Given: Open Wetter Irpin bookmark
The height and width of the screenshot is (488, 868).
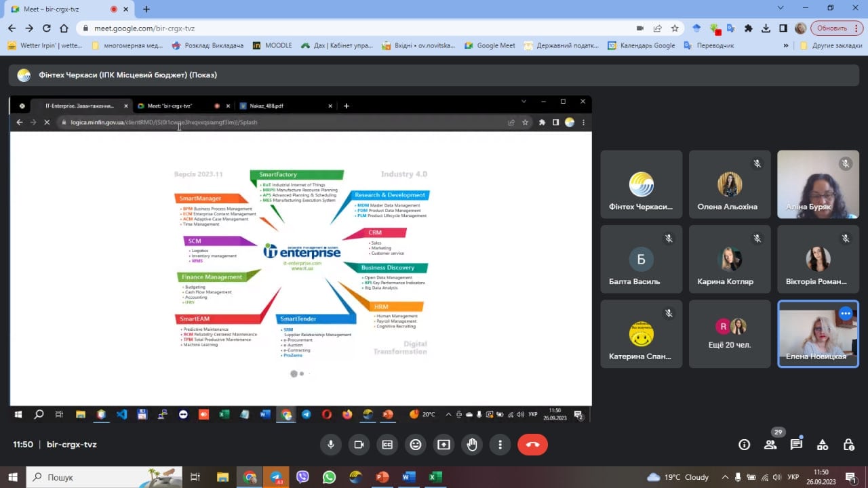Looking at the screenshot, I should click(45, 45).
